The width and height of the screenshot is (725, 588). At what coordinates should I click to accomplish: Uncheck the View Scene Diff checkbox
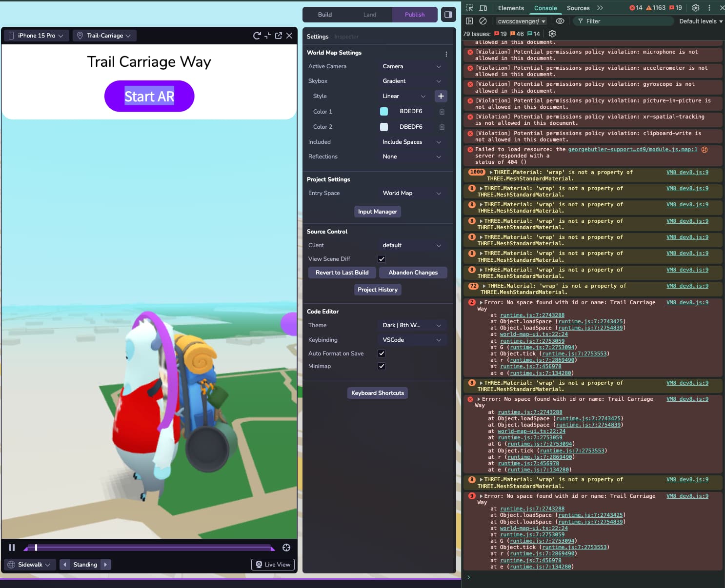382,259
